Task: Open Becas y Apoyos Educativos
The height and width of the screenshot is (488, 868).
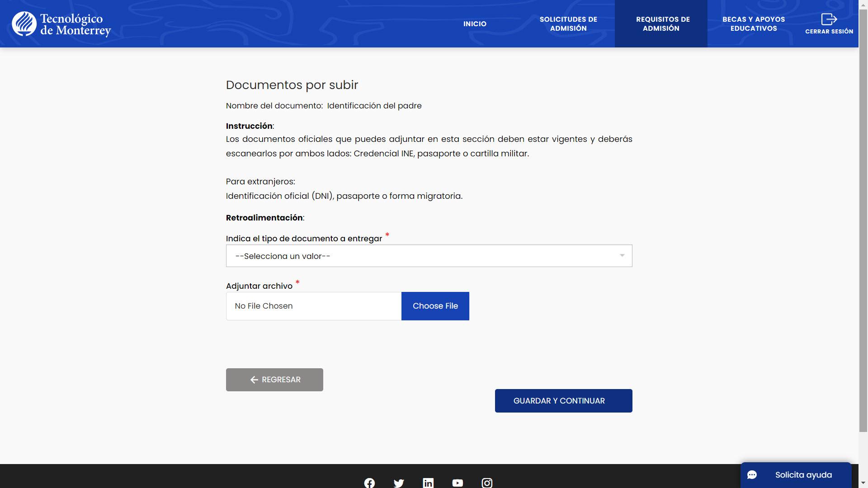Action: click(x=754, y=24)
